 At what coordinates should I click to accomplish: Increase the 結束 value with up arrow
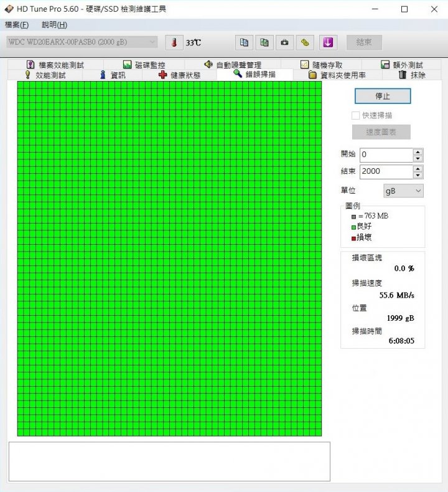(x=418, y=169)
